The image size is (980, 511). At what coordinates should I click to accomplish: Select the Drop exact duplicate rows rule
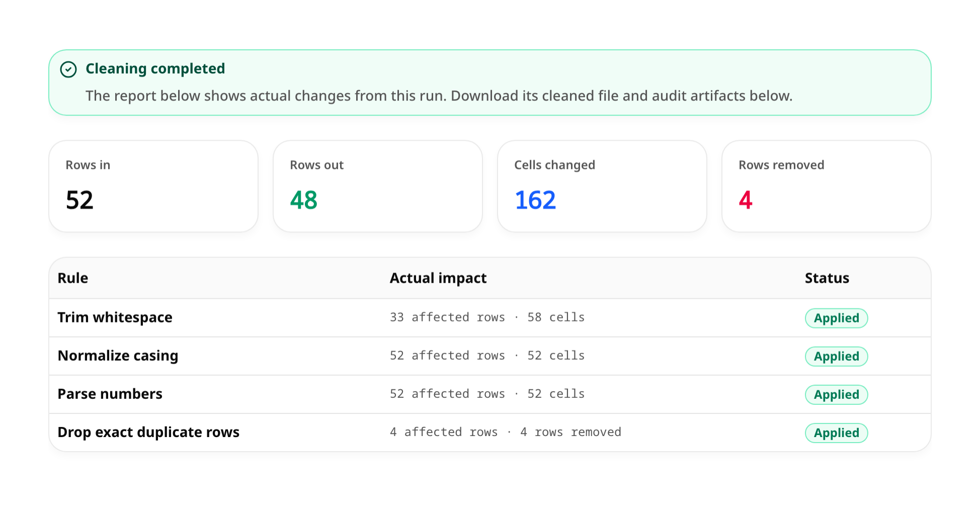coord(148,432)
